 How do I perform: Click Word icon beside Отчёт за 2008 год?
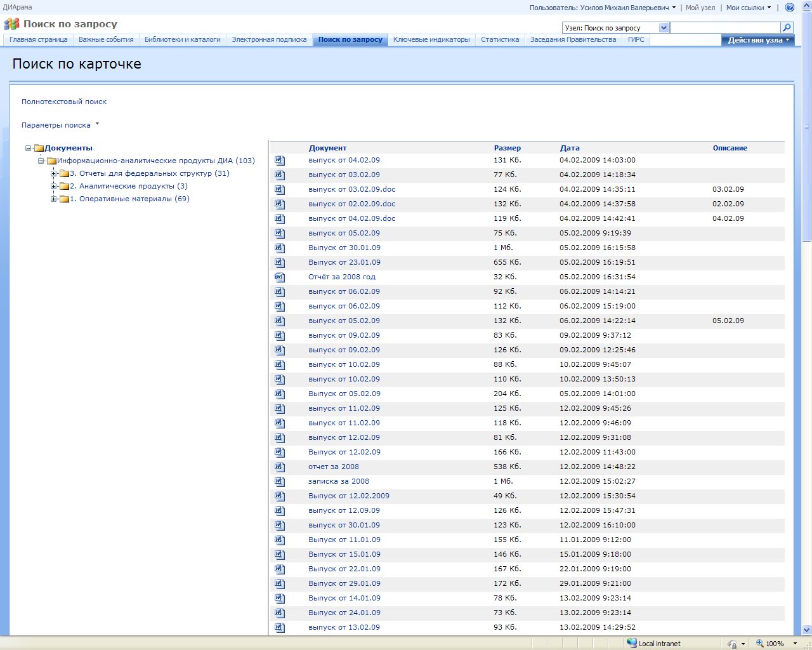tap(280, 277)
